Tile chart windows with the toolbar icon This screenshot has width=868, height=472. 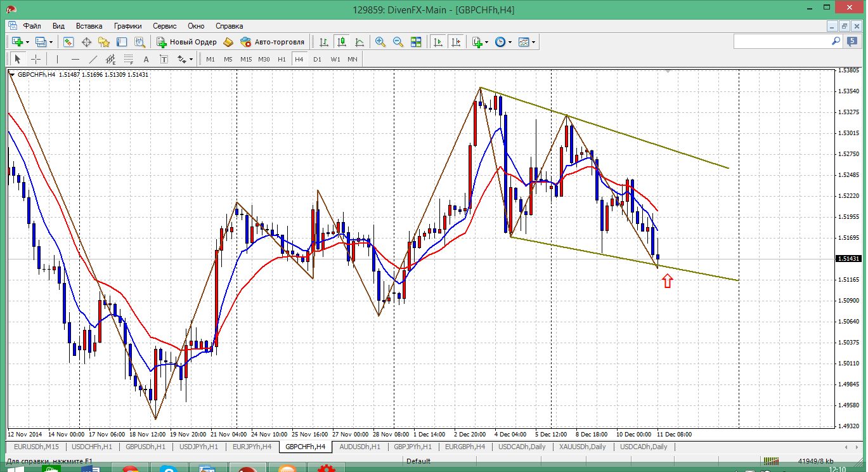tap(416, 42)
